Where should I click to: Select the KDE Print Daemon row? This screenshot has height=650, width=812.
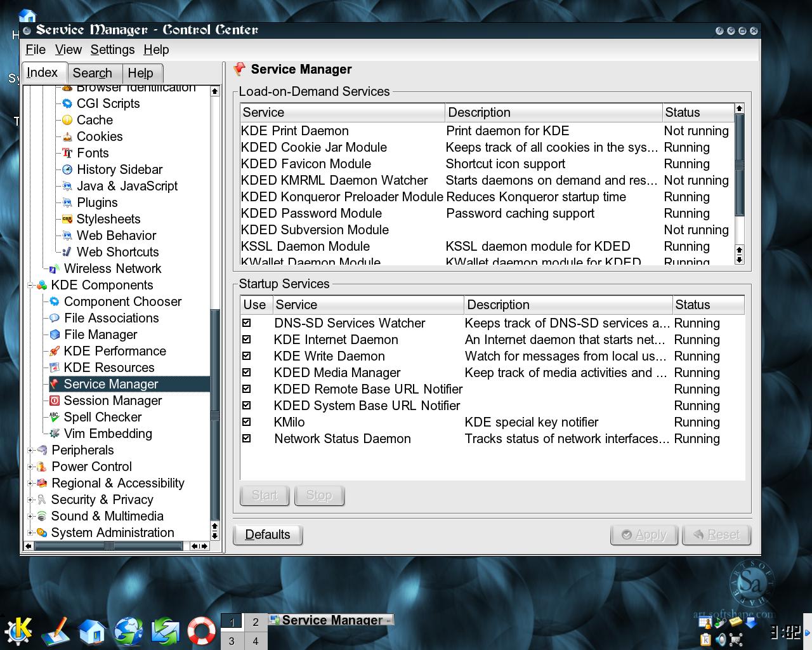pyautogui.click(x=487, y=131)
